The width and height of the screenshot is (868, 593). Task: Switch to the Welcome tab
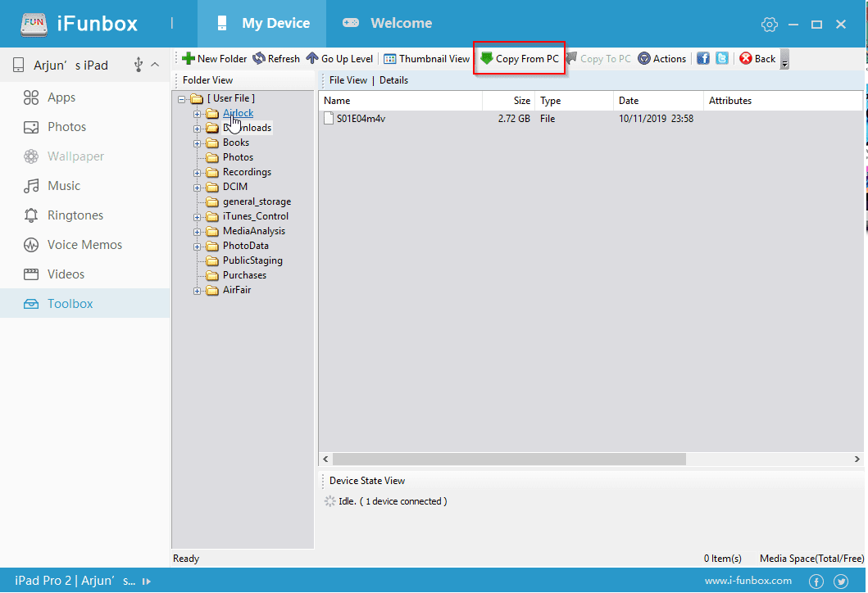[387, 23]
